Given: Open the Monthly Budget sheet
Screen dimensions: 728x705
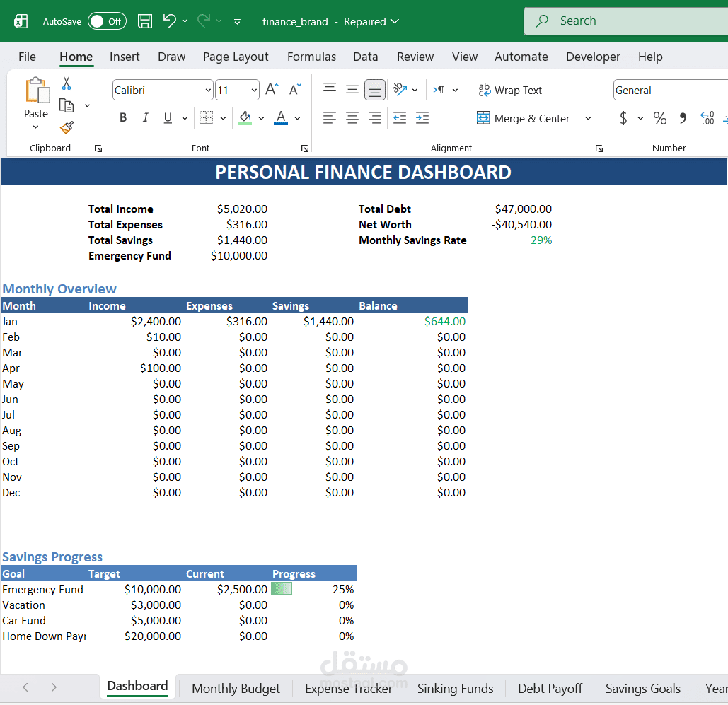Looking at the screenshot, I should (236, 688).
